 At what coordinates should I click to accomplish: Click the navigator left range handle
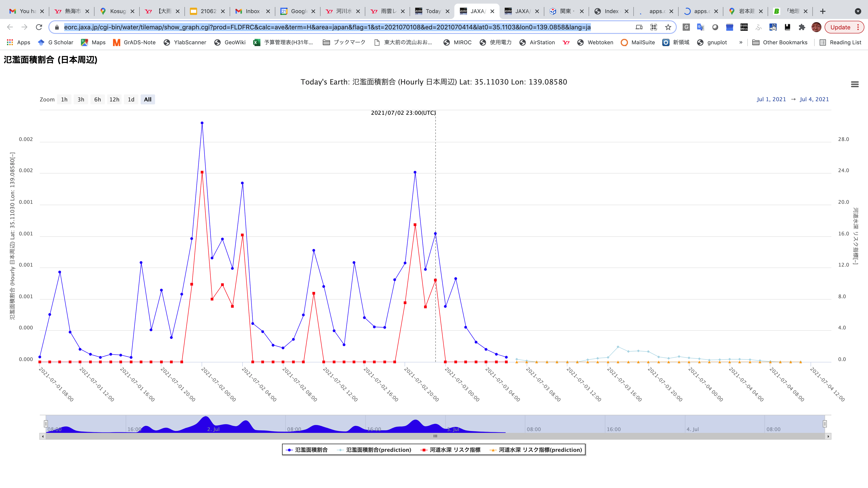46,424
